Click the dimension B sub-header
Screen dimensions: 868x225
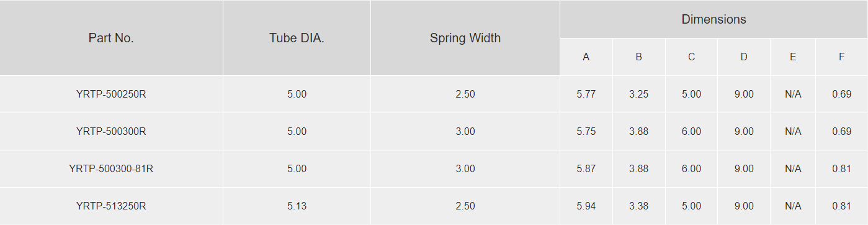(x=638, y=57)
